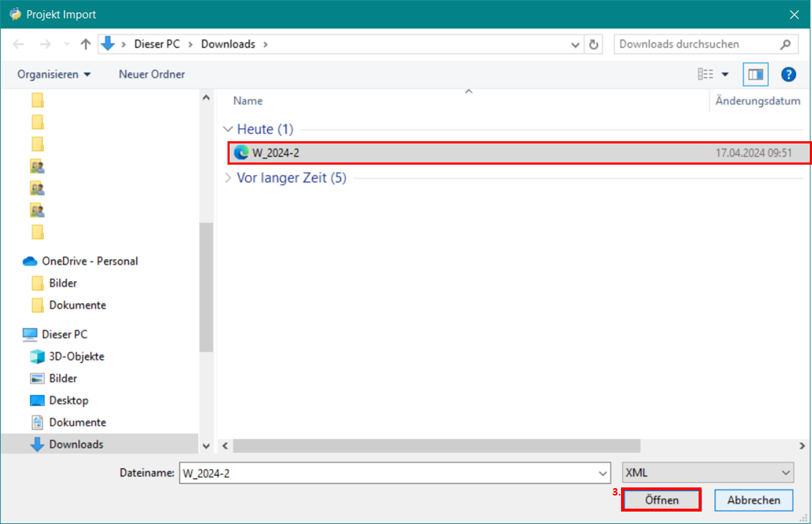Select the W_2024-2 file

276,153
